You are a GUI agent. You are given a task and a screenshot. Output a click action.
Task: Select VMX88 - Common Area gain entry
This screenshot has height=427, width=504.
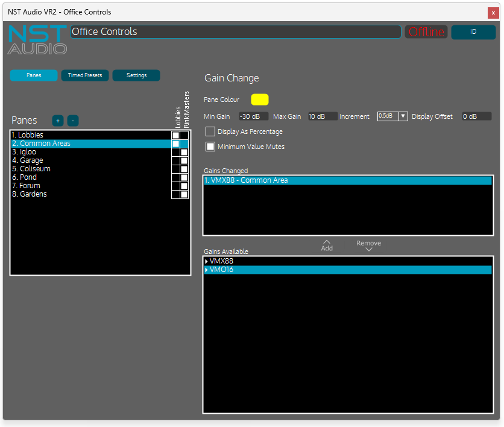coord(347,180)
